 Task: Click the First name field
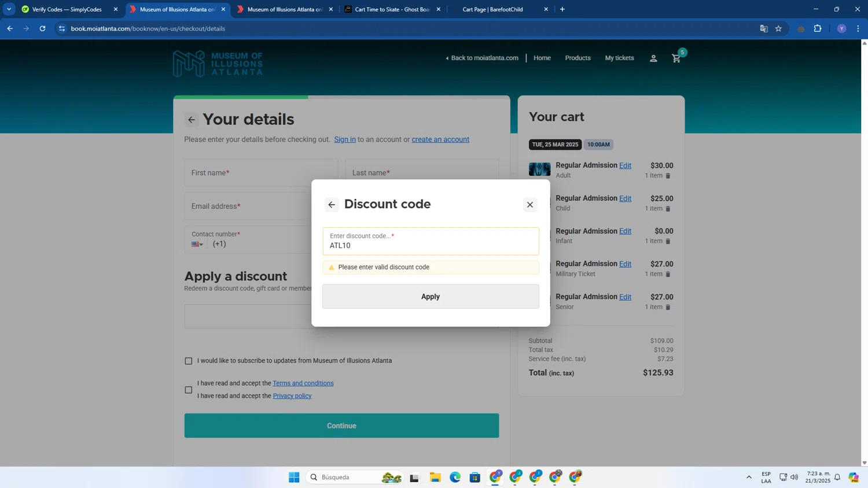pyautogui.click(x=261, y=173)
